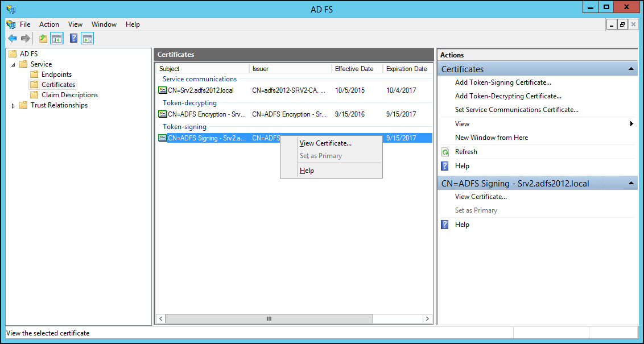This screenshot has height=344, width=644.
Task: Click the Claim Descriptions folder icon
Action: click(x=34, y=95)
